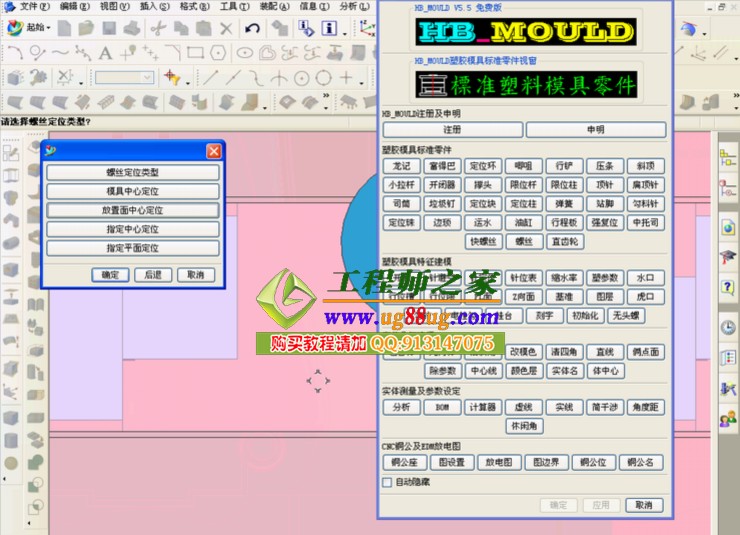Select 指定中心定位 option
This screenshot has width=740, height=535.
point(133,229)
